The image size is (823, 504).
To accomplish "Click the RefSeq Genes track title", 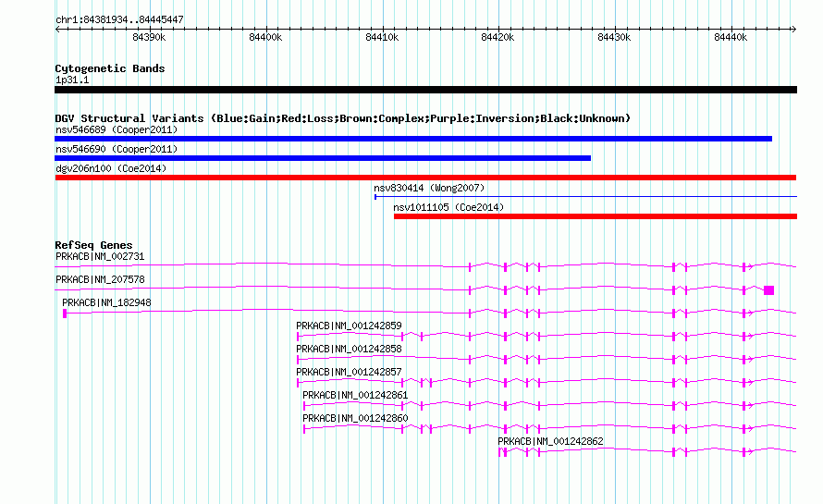I will [x=93, y=245].
